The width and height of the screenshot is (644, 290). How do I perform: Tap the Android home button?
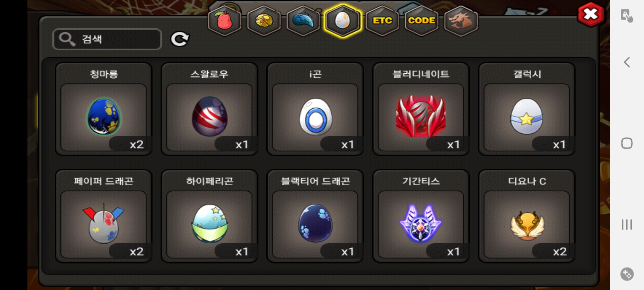tap(627, 143)
